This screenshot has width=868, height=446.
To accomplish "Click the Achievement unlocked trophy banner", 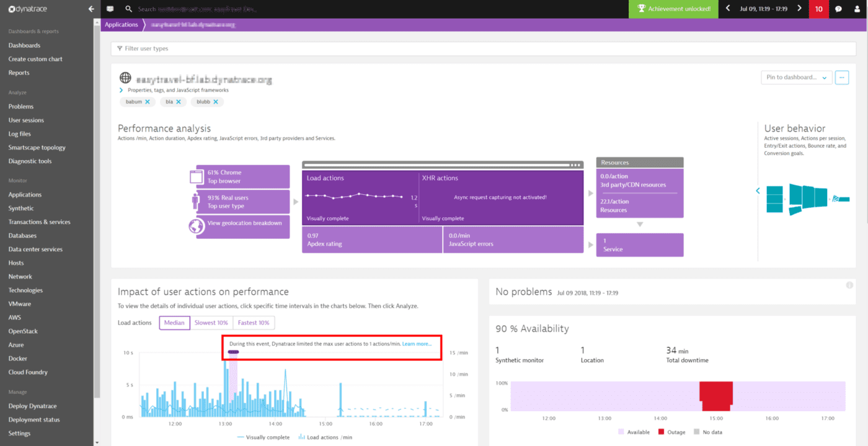I will click(673, 9).
